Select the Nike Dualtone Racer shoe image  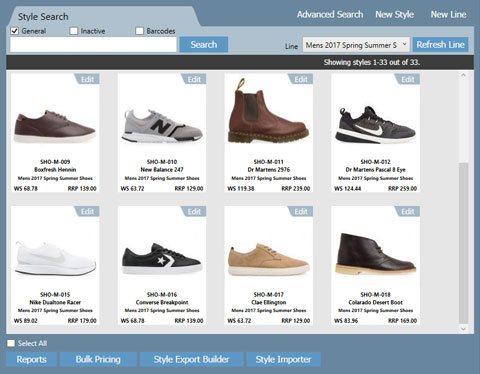55,258
